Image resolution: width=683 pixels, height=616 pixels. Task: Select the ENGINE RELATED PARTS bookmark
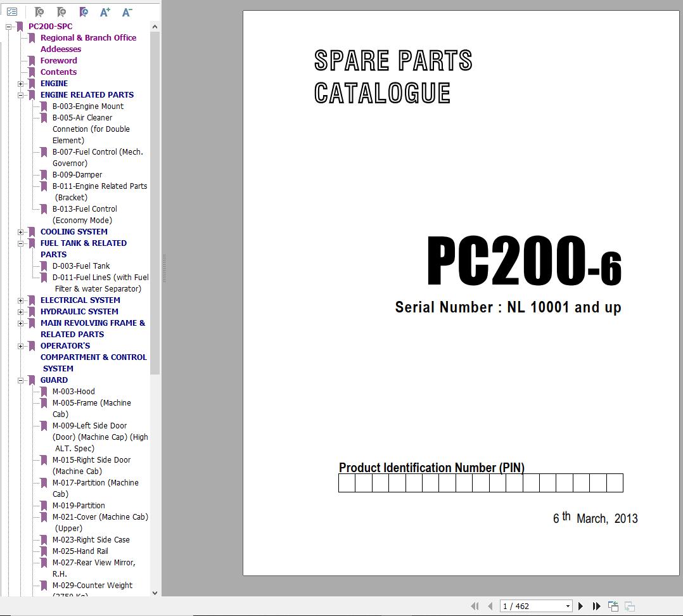click(87, 94)
